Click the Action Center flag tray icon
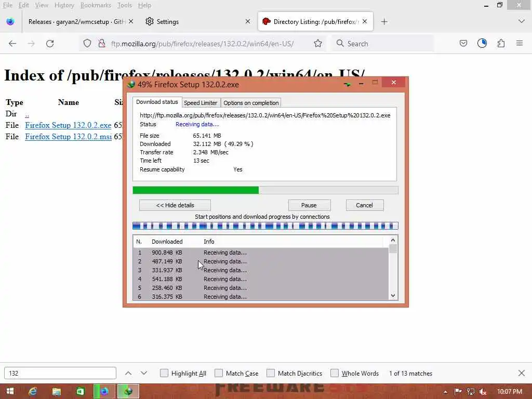Viewport: 532px width, 399px height. click(458, 392)
